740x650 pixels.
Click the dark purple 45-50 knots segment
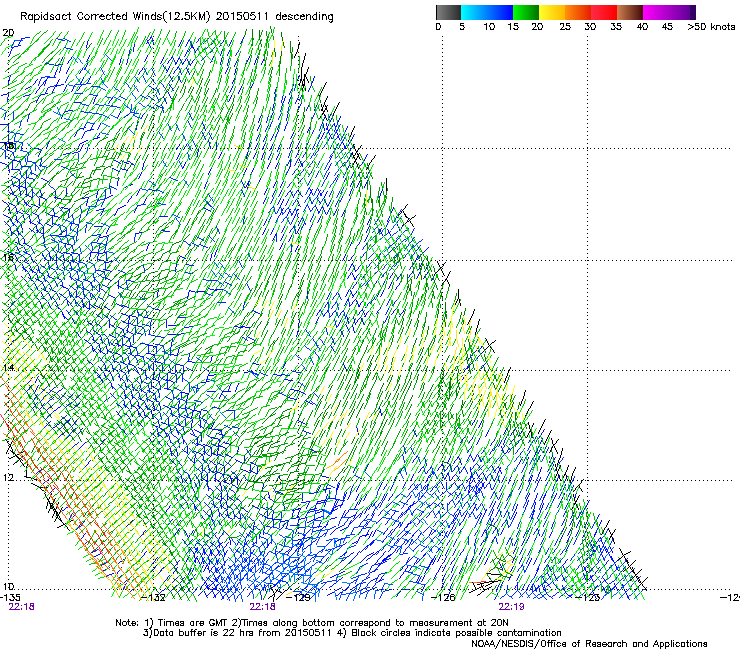coord(682,12)
